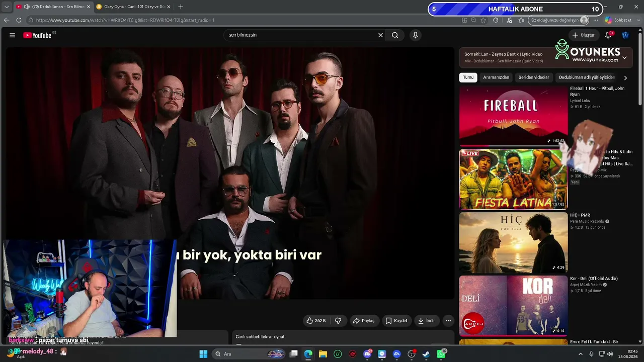
Task: Open the YouTube account avatar menu
Action: point(625,35)
